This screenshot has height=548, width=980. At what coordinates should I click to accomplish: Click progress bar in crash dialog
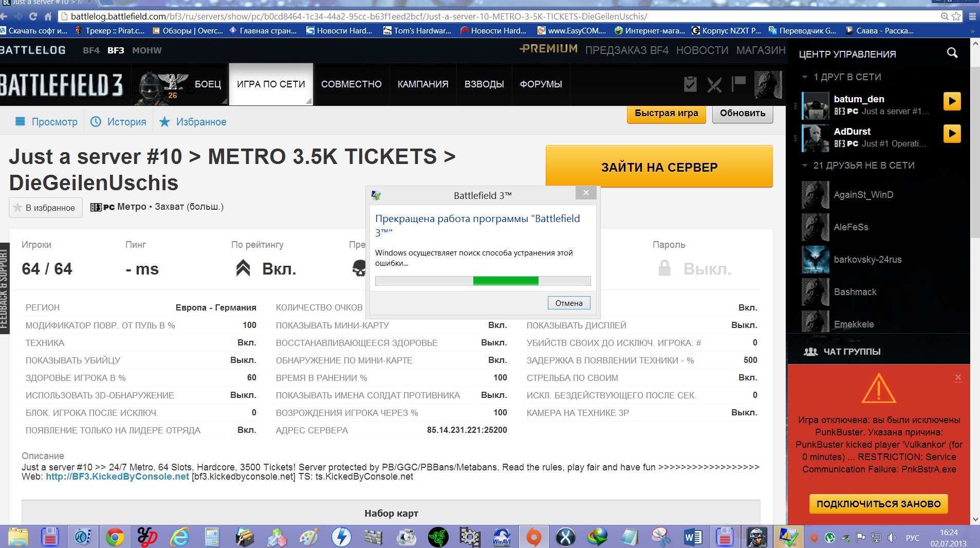pos(483,281)
